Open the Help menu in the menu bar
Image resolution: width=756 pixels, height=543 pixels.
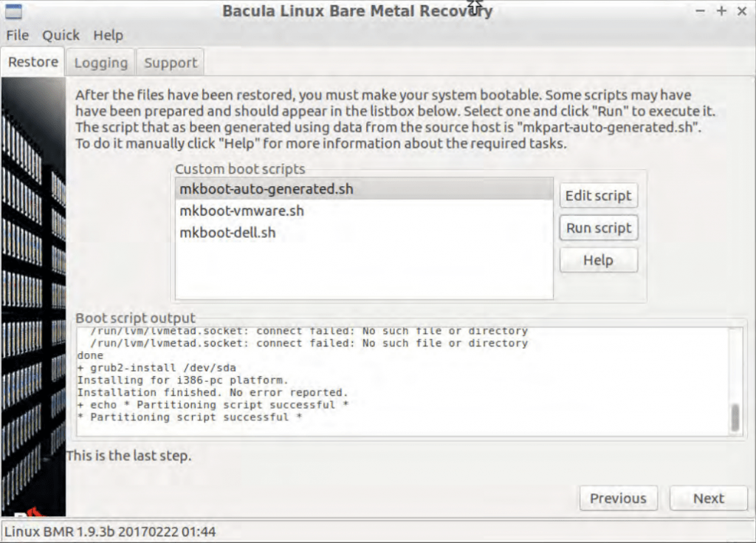pyautogui.click(x=108, y=35)
